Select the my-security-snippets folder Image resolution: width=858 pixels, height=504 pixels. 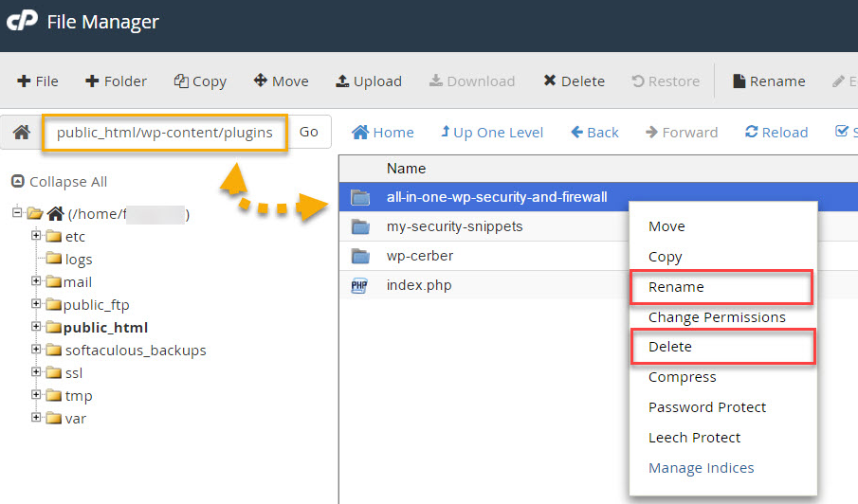click(x=455, y=226)
